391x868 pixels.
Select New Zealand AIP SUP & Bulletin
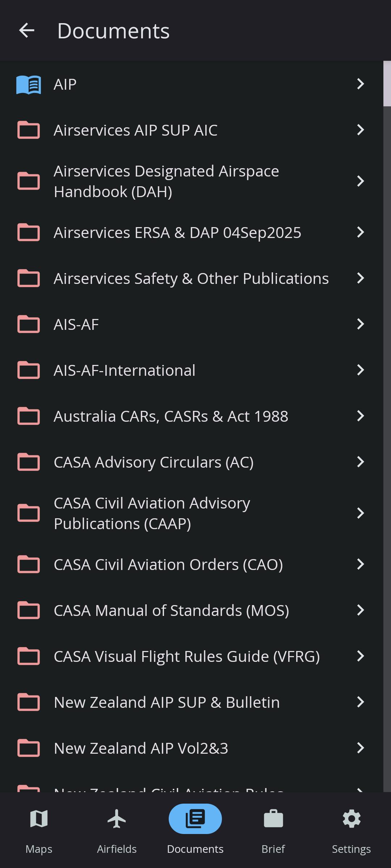[167, 702]
